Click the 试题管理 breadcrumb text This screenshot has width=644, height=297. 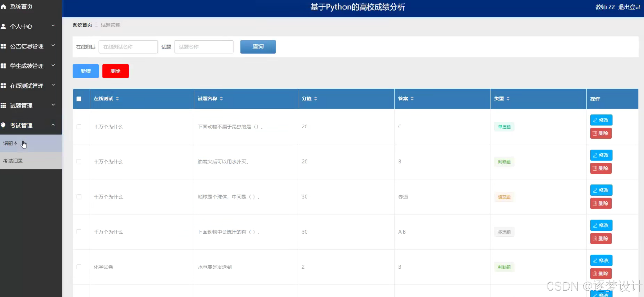point(110,25)
